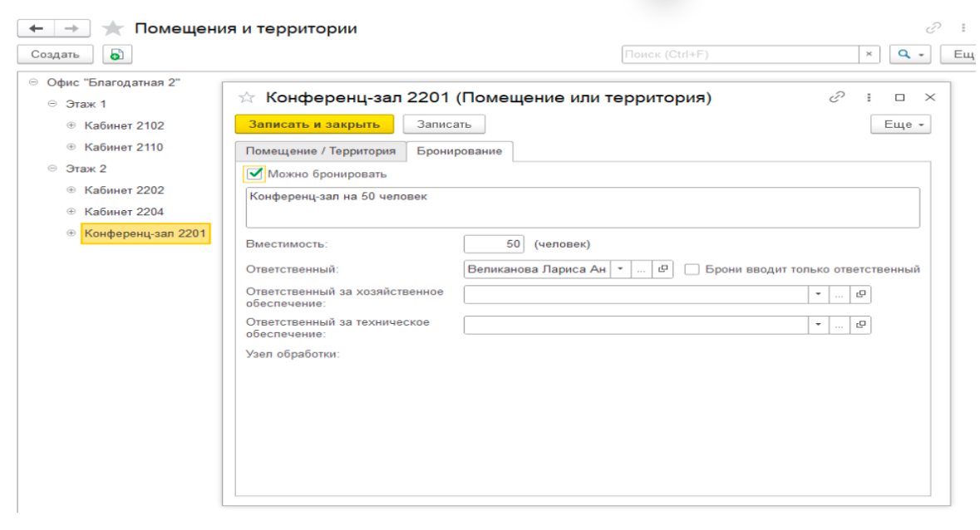980x530 pixels.
Task: Select Этаж 1 in the tree
Action: pos(86,104)
